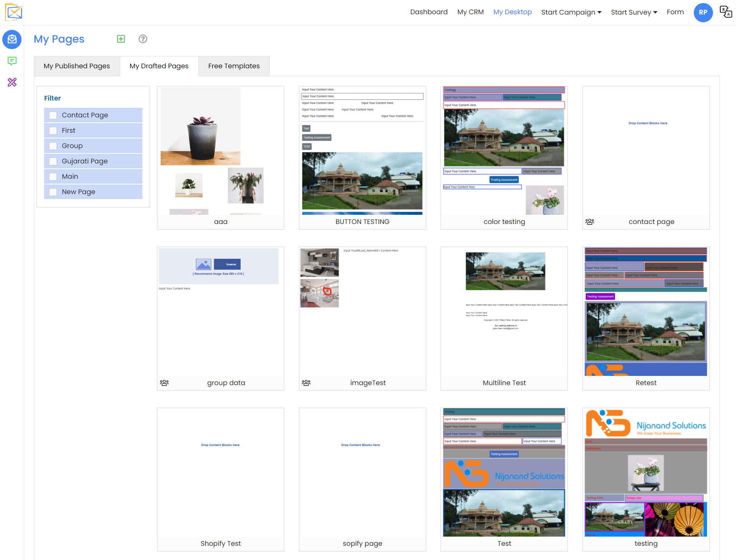Image resolution: width=736 pixels, height=560 pixels.
Task: Enable the Gujarati Page filter checkbox
Action: tap(53, 161)
